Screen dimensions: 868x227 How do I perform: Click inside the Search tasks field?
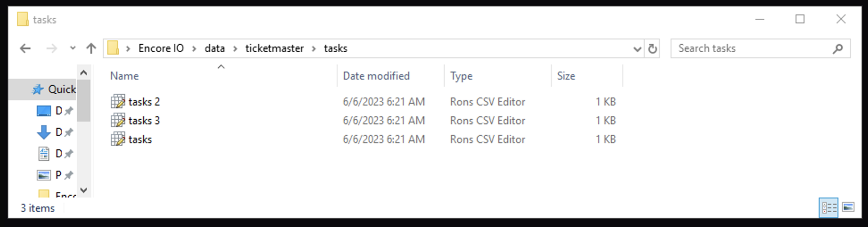pyautogui.click(x=750, y=48)
